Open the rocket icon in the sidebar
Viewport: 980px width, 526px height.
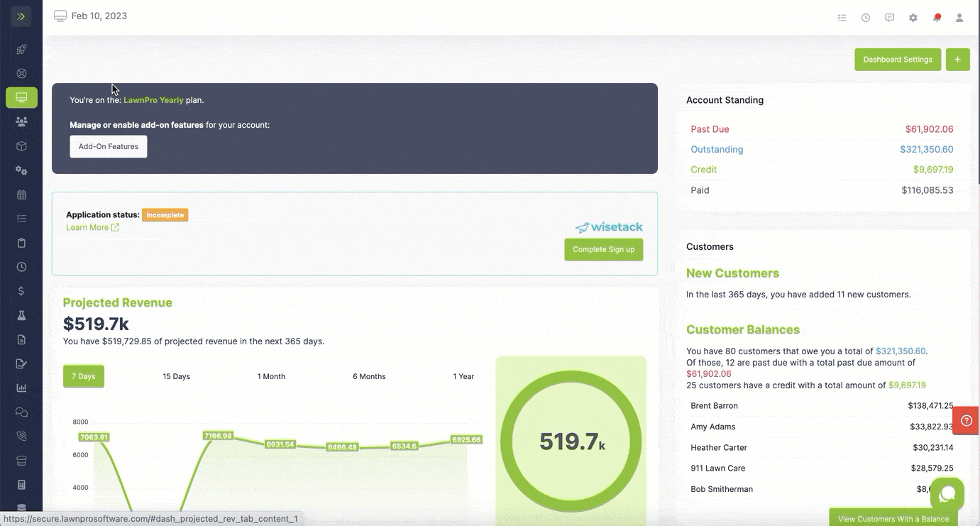tap(21, 50)
